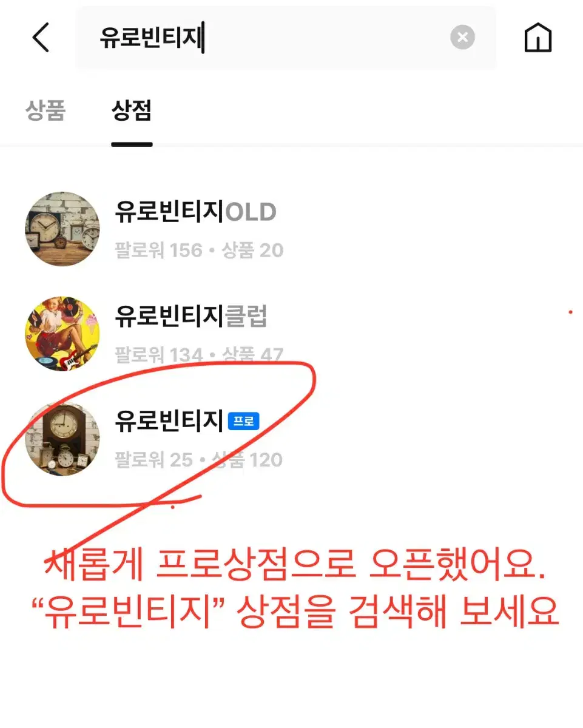The height and width of the screenshot is (728, 583).
Task: Open the circled 유로빈티지 clock avatar
Action: 62,438
